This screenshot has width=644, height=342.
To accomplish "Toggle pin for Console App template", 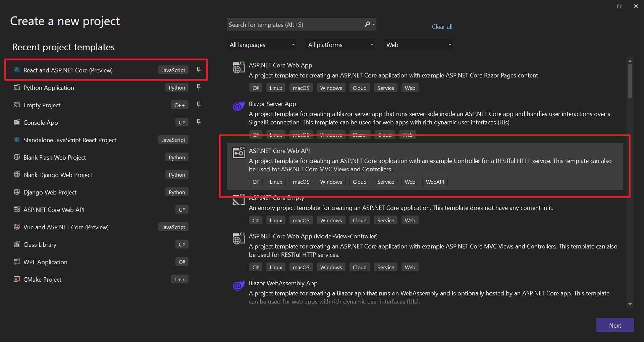I will 199,122.
